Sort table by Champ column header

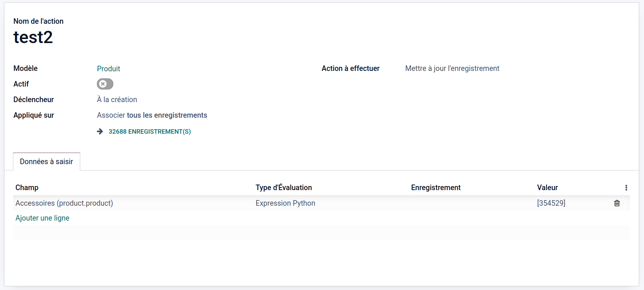[27, 188]
